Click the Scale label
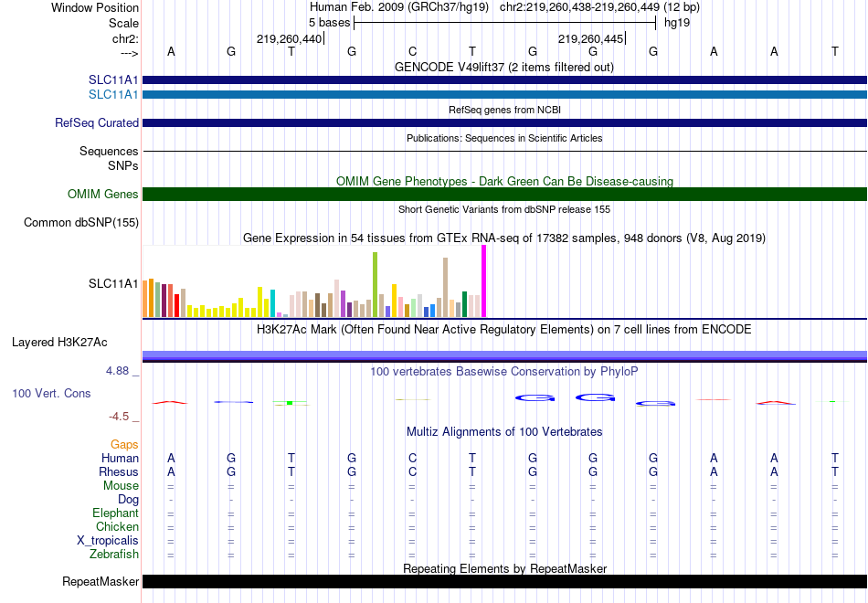 (123, 23)
